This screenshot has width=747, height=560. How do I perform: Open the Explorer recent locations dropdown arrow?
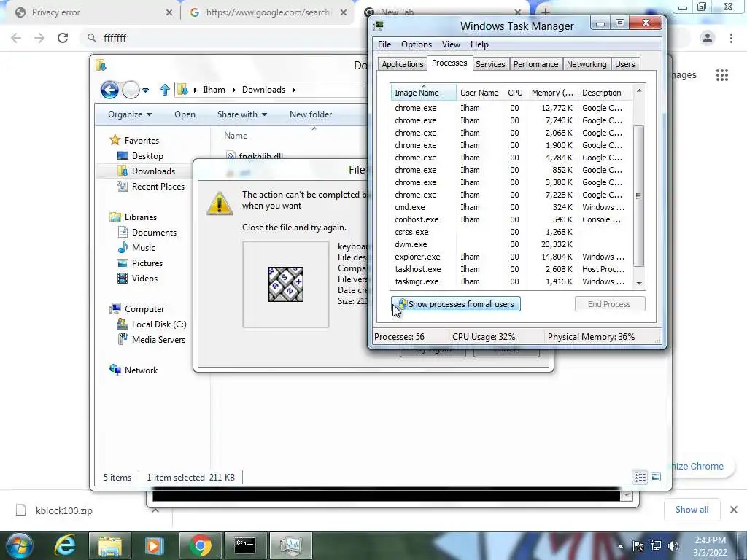(x=145, y=90)
